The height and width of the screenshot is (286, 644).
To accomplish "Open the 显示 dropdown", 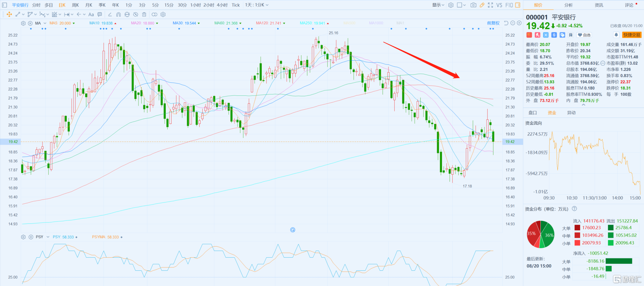I will click(438, 5).
